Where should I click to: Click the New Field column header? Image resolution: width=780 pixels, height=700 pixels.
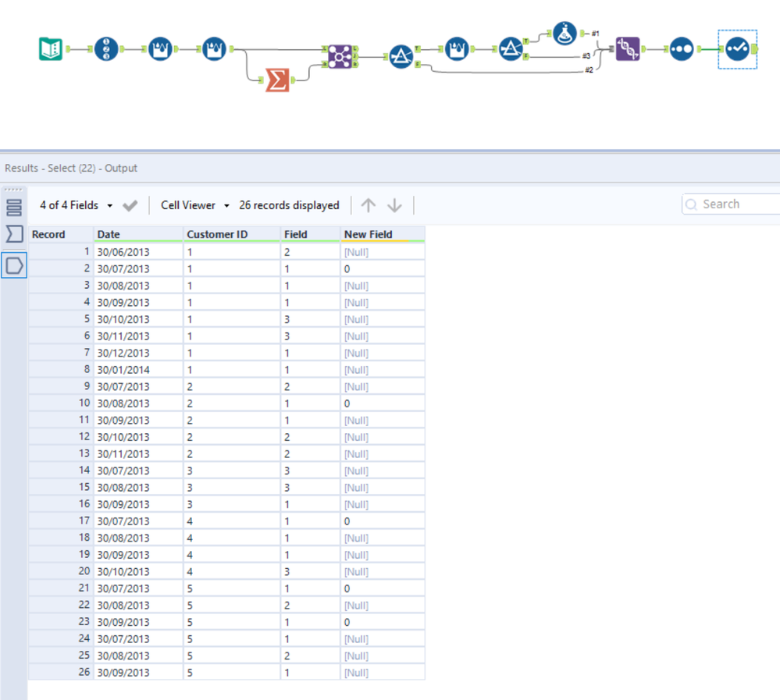point(383,234)
